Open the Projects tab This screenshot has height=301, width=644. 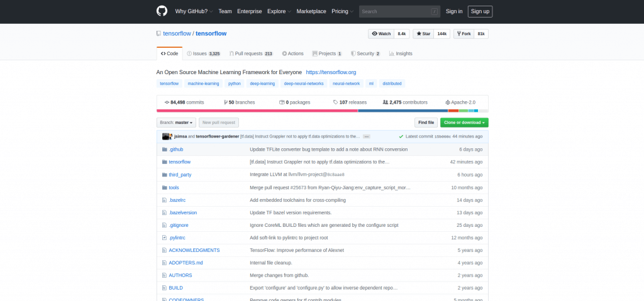click(x=327, y=53)
